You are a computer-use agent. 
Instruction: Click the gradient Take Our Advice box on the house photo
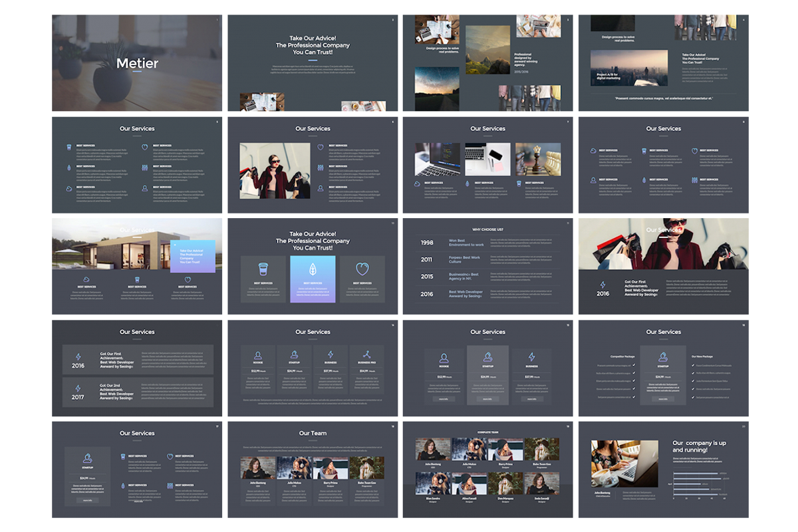pyautogui.click(x=192, y=256)
